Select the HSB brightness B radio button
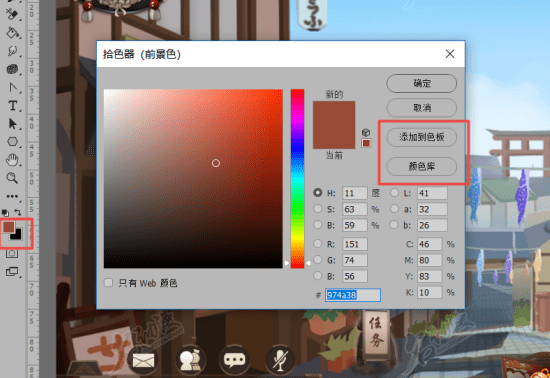 click(x=317, y=225)
